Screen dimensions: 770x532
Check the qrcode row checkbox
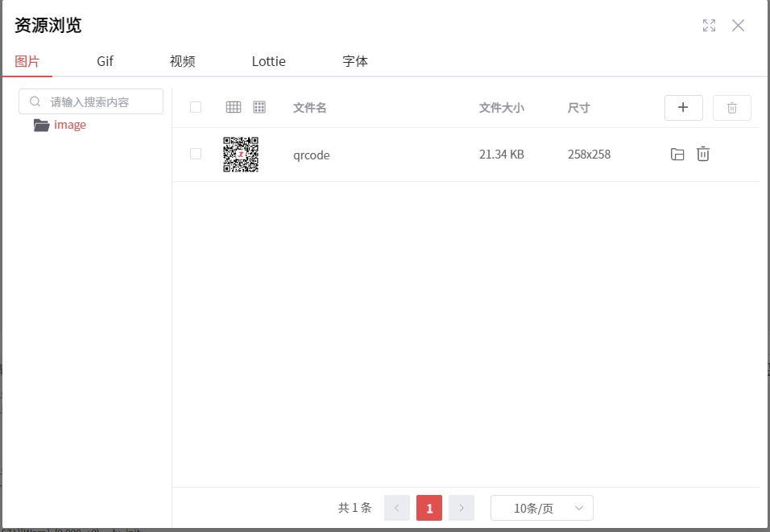pyautogui.click(x=196, y=154)
